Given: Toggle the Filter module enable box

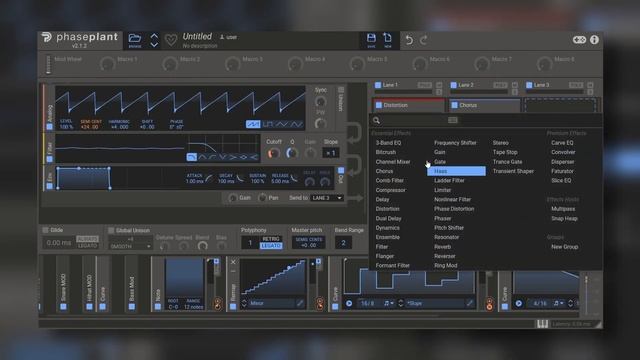Looking at the screenshot, I should (x=49, y=159).
